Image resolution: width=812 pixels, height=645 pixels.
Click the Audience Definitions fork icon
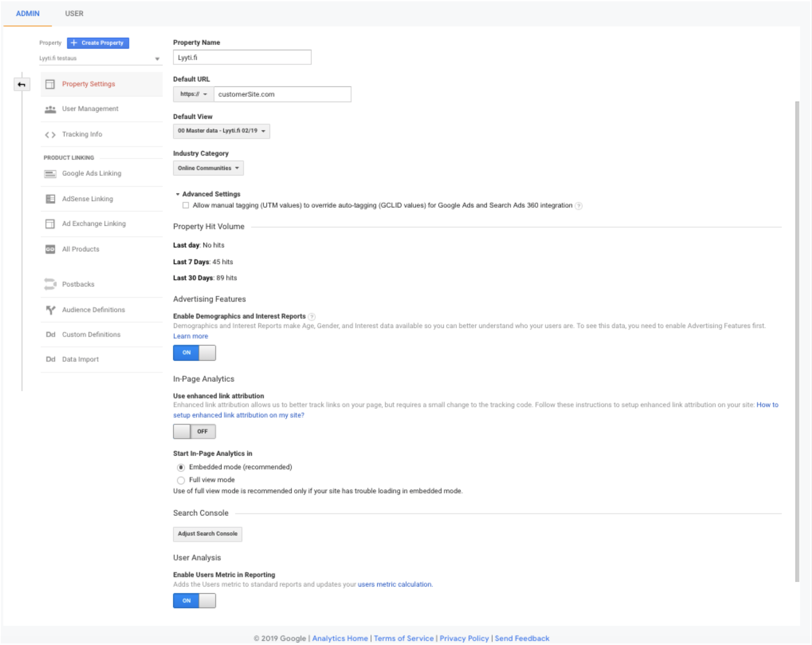[x=50, y=310]
